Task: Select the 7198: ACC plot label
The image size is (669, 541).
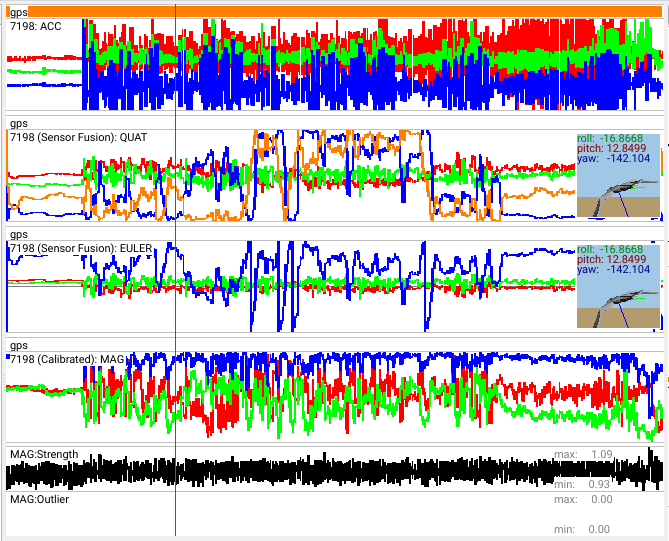Action: [x=36, y=26]
